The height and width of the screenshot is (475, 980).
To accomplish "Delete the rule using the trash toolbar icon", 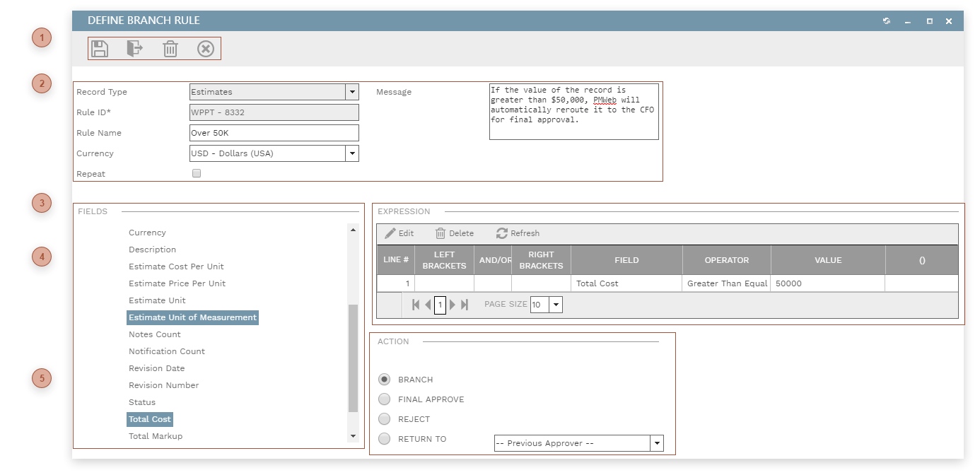I will click(x=170, y=48).
